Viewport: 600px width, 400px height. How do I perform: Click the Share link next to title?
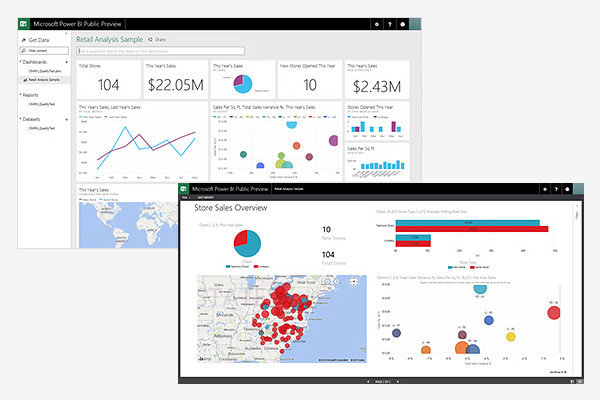[160, 39]
